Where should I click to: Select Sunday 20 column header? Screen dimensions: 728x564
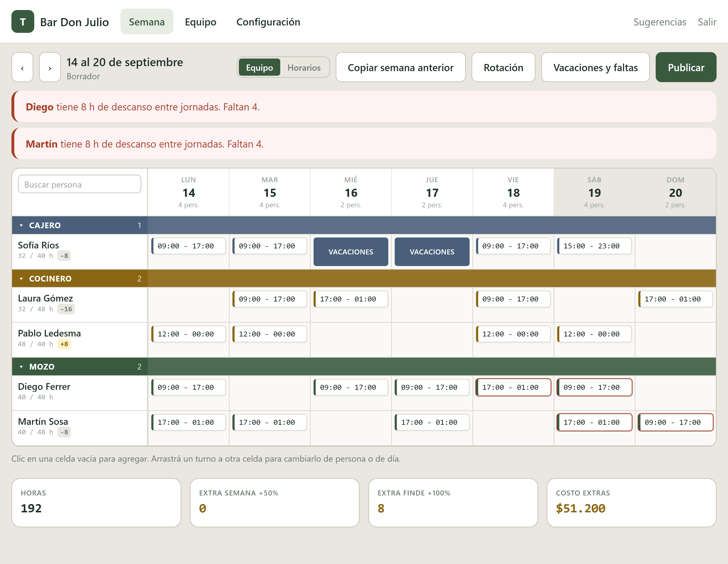pyautogui.click(x=675, y=192)
